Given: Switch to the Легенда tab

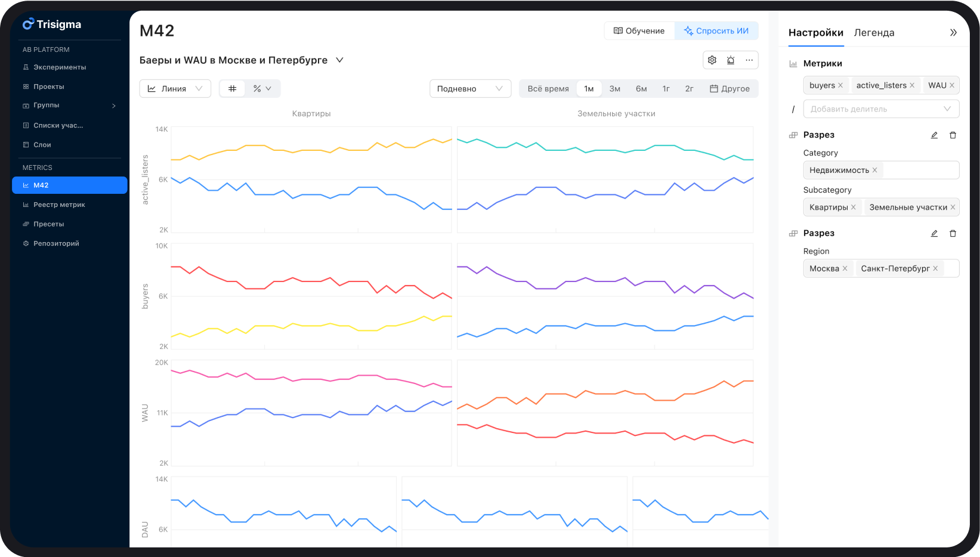Looking at the screenshot, I should tap(874, 33).
